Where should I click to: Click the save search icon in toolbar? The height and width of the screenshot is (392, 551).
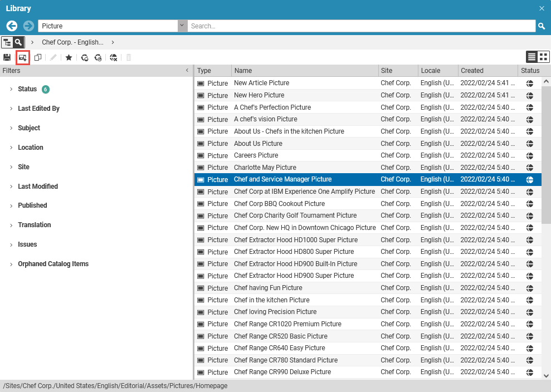coord(7,57)
